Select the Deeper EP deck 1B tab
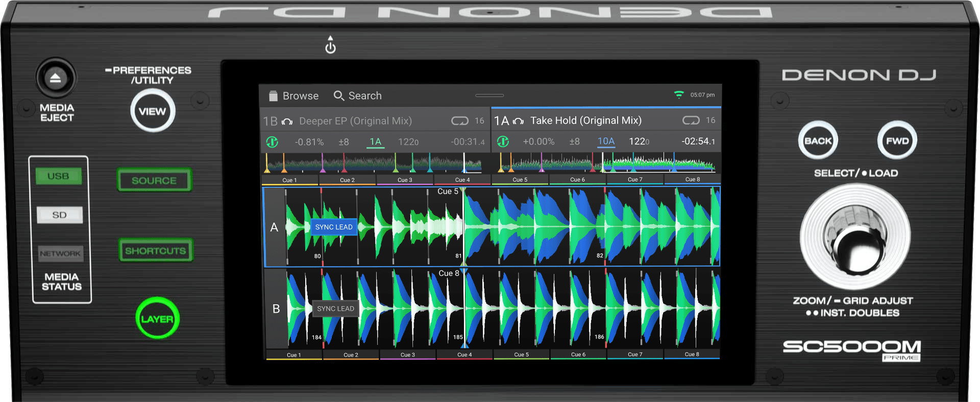The image size is (980, 402). (355, 121)
